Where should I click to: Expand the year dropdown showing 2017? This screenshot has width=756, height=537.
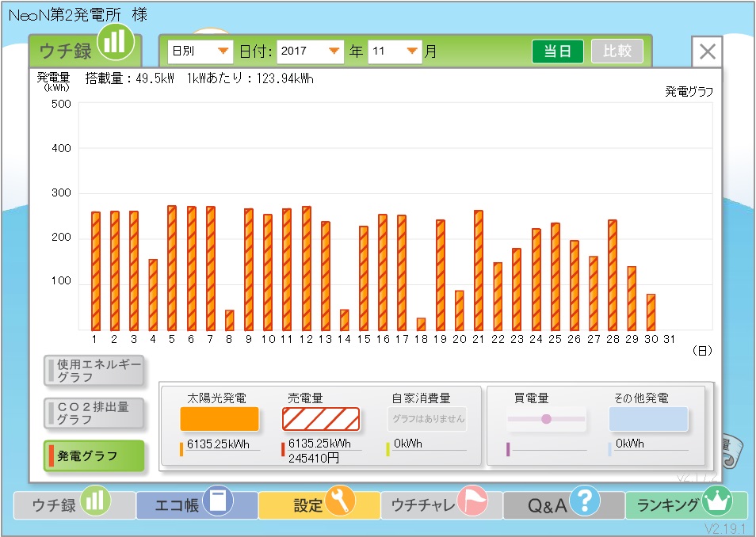click(x=310, y=51)
